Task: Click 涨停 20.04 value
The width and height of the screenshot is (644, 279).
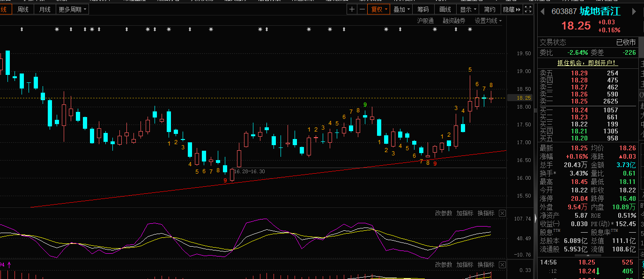Action: [580, 198]
